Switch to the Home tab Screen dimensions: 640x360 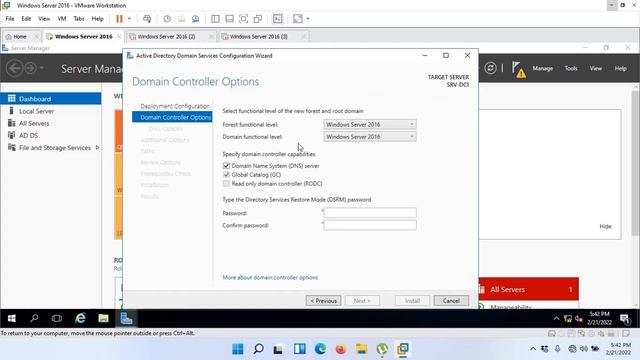tap(20, 36)
